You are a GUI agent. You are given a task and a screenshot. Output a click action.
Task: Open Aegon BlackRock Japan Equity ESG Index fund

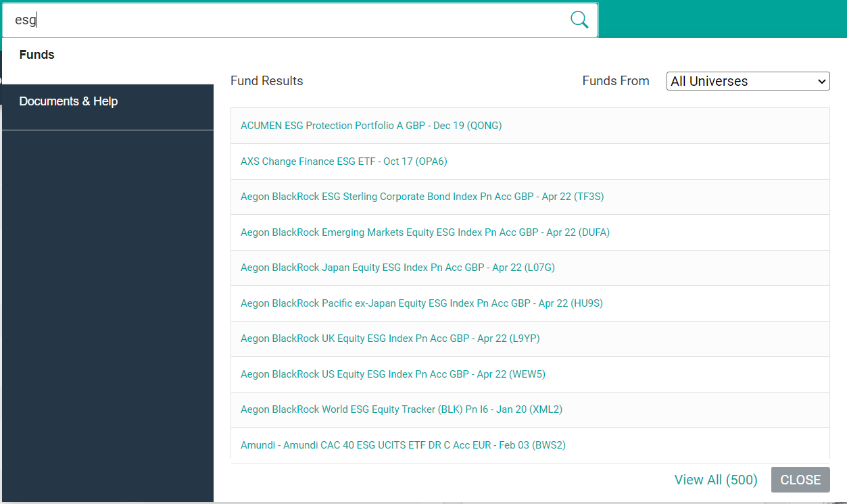397,268
